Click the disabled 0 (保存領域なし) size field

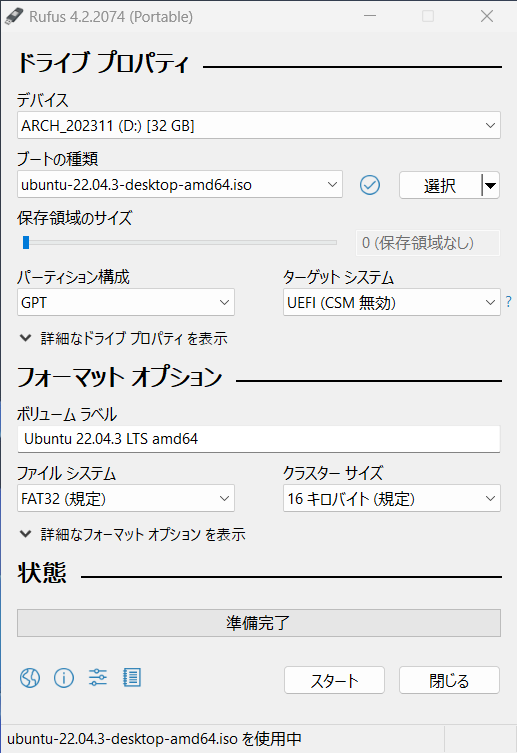click(428, 243)
